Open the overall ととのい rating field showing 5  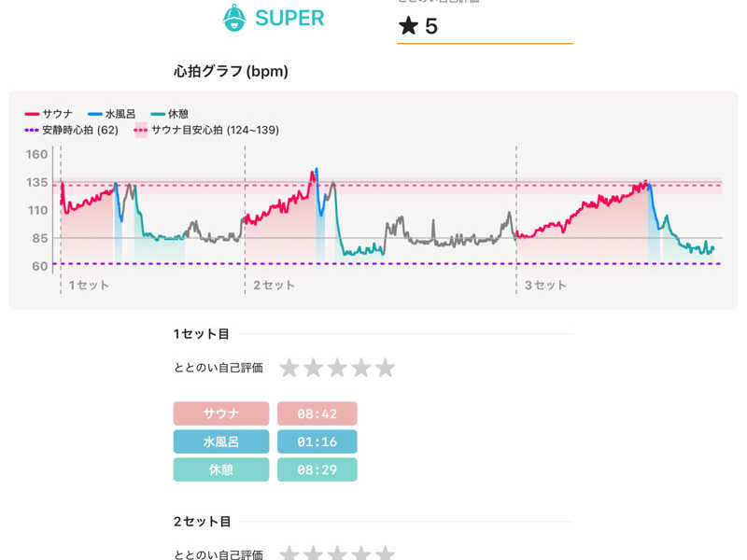pos(485,26)
